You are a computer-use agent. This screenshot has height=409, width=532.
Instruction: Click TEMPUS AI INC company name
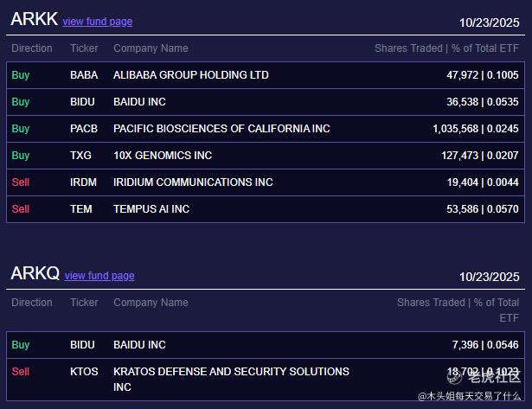[x=151, y=209]
